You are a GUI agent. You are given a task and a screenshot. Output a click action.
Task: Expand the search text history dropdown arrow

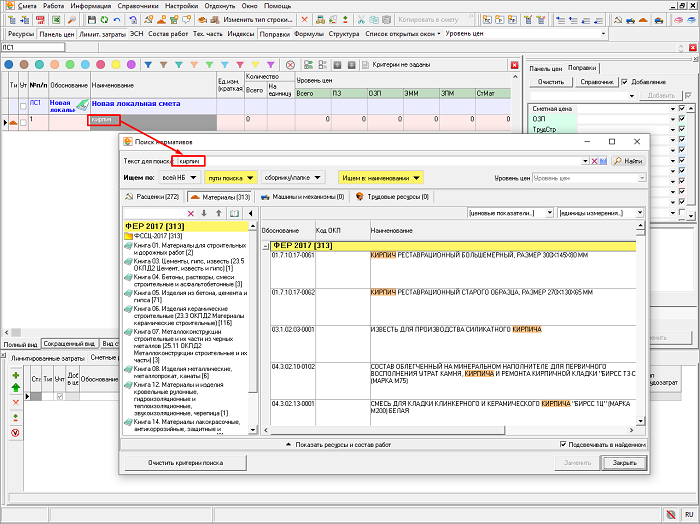pyautogui.click(x=585, y=161)
